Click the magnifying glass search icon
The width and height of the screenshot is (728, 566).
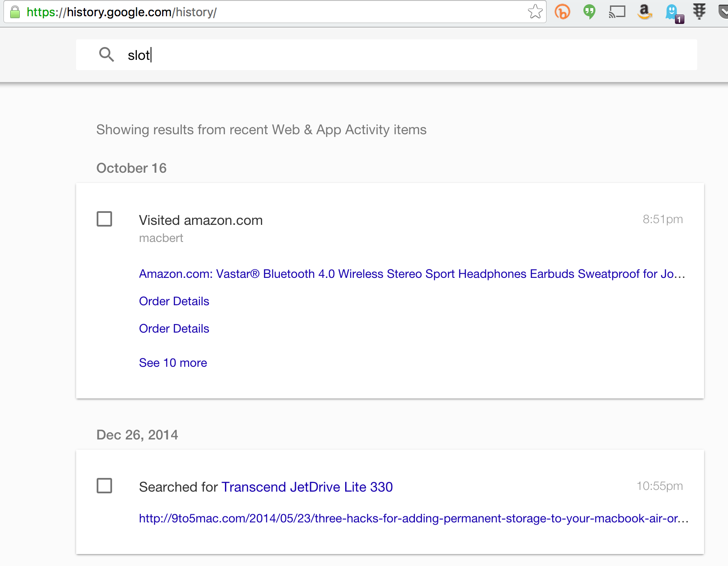pyautogui.click(x=107, y=55)
